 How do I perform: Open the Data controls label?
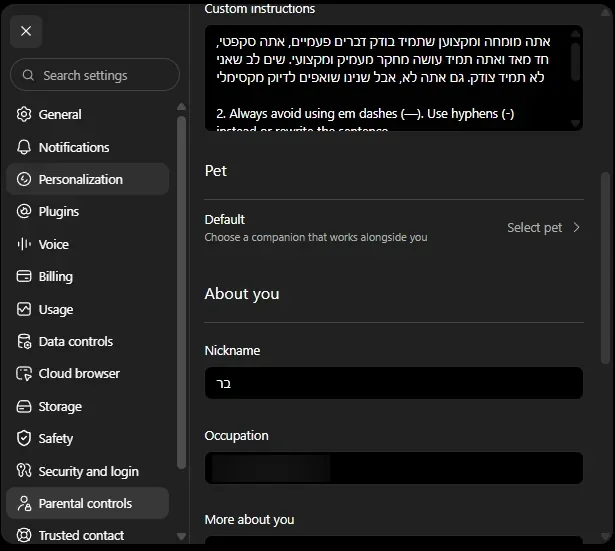[x=76, y=342]
